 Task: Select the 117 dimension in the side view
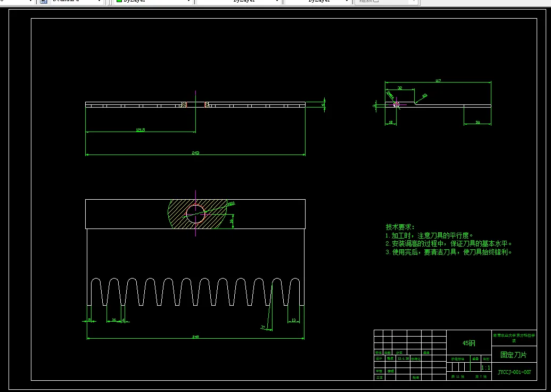(x=438, y=81)
